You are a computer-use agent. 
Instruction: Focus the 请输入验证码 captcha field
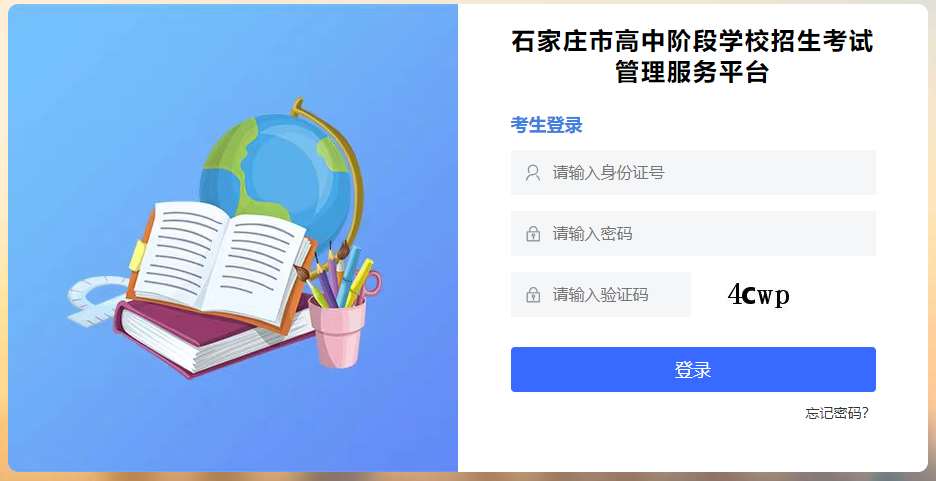(x=601, y=294)
